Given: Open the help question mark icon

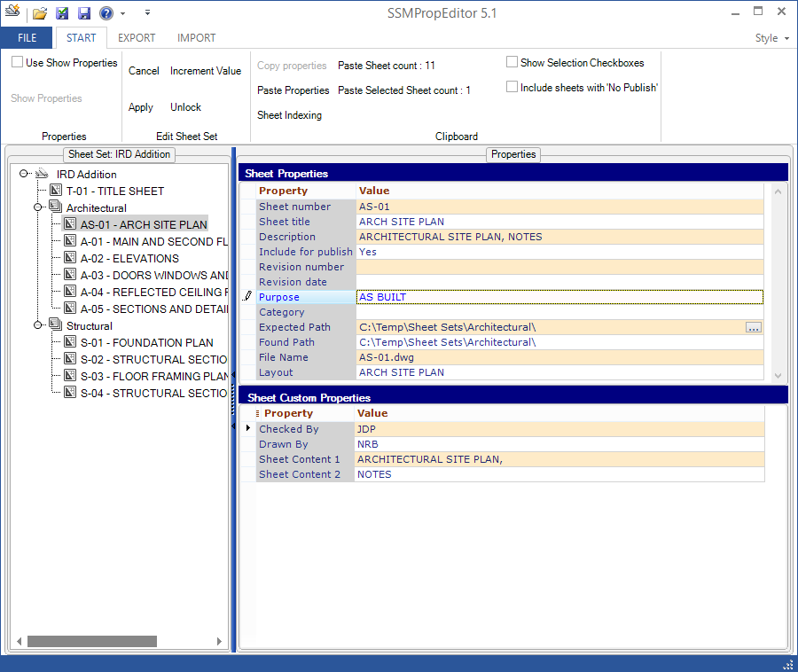Looking at the screenshot, I should (106, 13).
